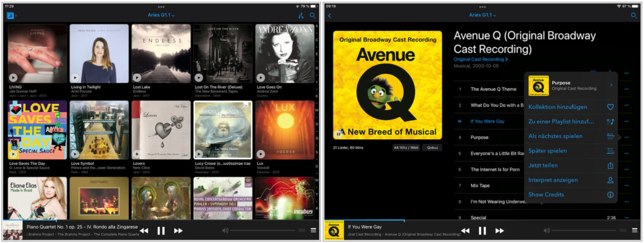This screenshot has width=644, height=243.
Task: Skip to next track in Avenue Q window
Action: click(x=499, y=230)
